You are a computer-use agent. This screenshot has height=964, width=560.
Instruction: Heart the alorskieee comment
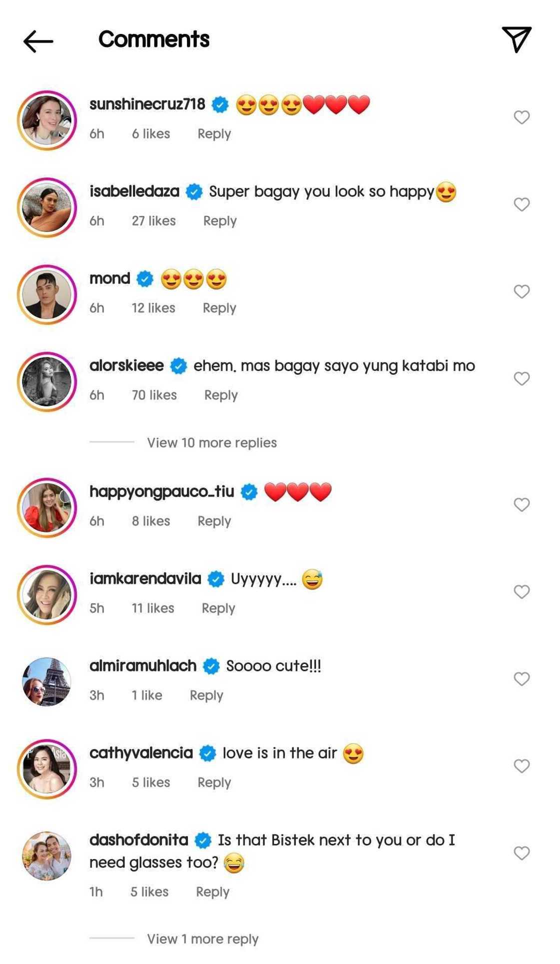521,378
